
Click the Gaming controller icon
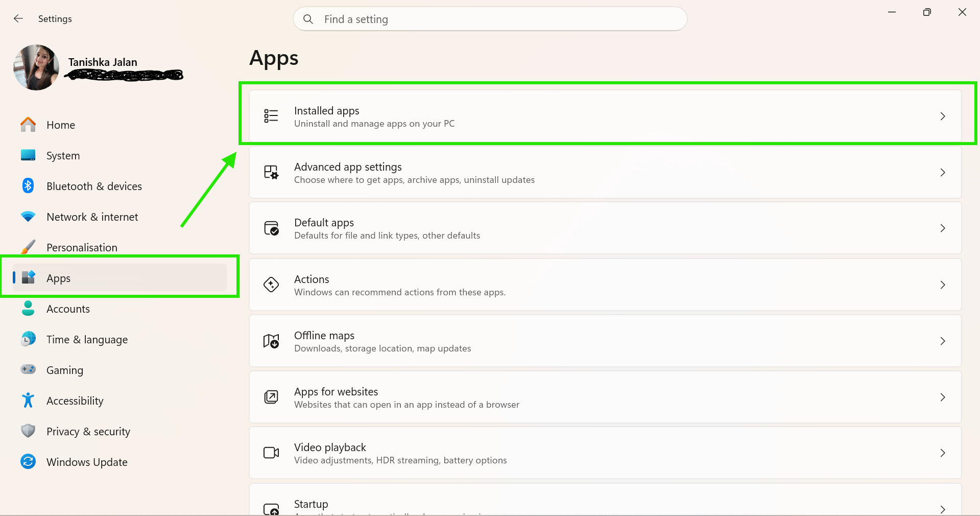click(28, 369)
